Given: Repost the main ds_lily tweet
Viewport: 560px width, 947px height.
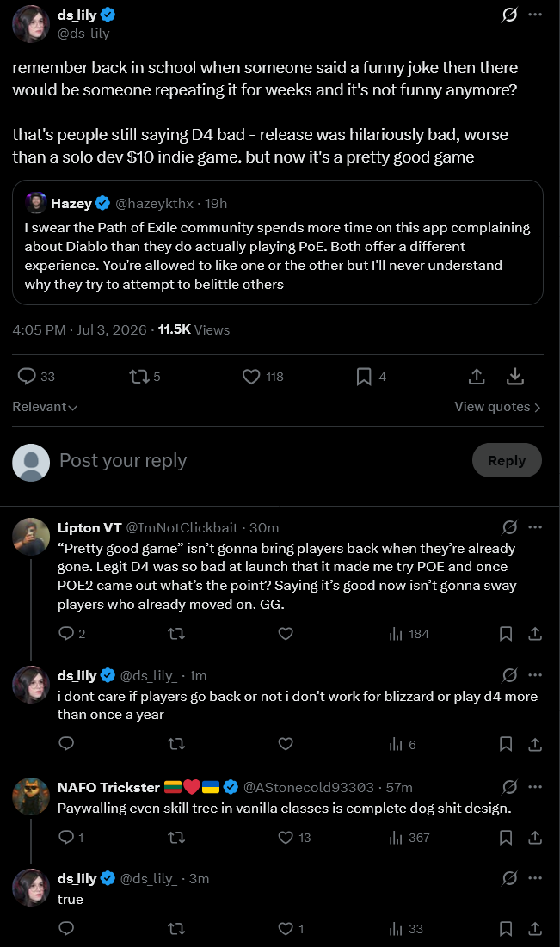Looking at the screenshot, I should [x=145, y=377].
